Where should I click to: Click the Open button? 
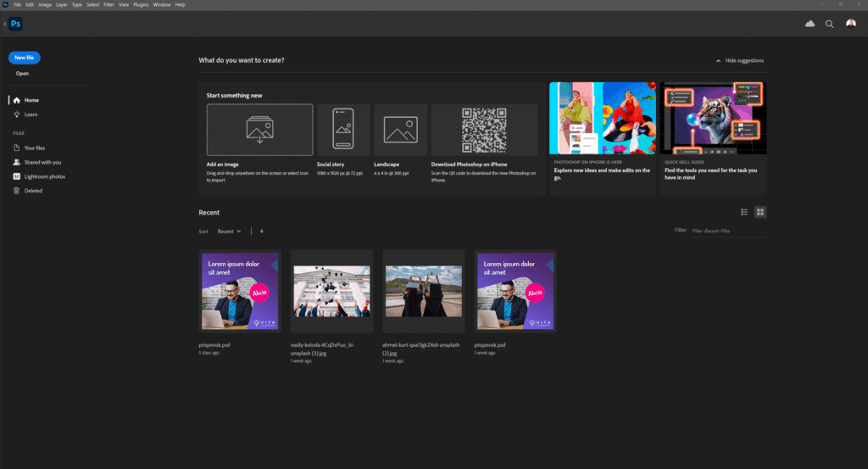[x=22, y=73]
